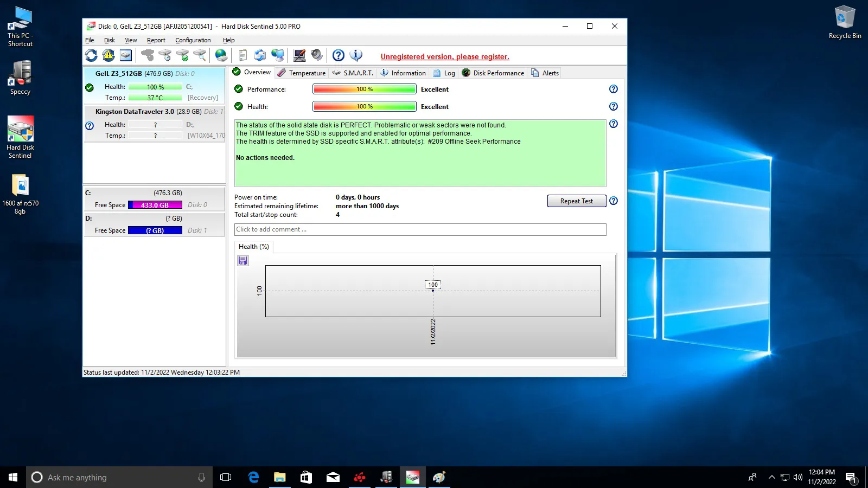Click the GeIL temperature 37 °C bar
This screenshot has width=868, height=488.
pos(155,98)
